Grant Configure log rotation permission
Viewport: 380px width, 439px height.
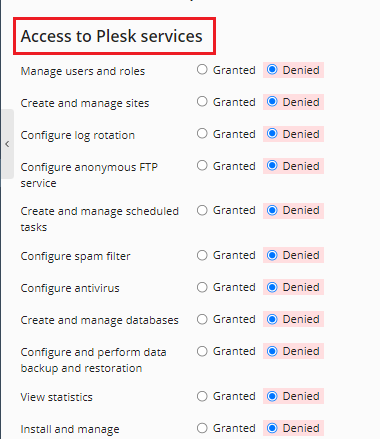202,134
